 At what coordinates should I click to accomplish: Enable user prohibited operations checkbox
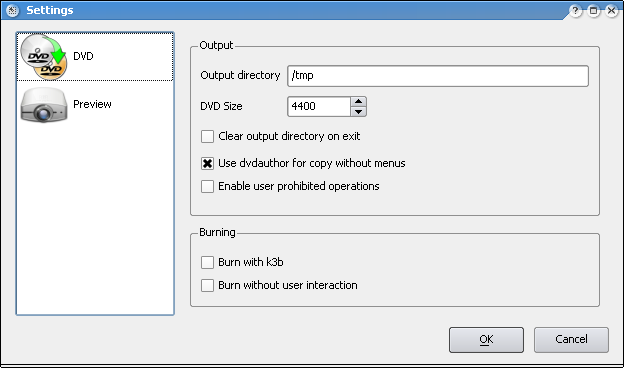tap(207, 186)
